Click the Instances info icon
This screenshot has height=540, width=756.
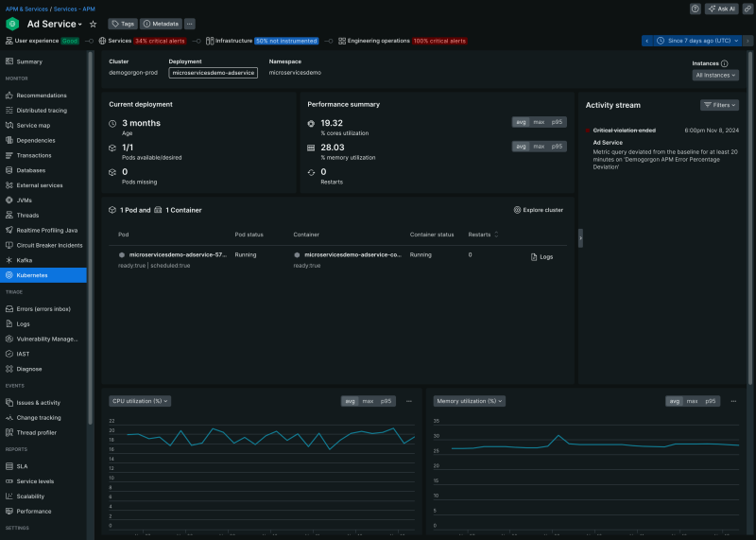point(725,63)
